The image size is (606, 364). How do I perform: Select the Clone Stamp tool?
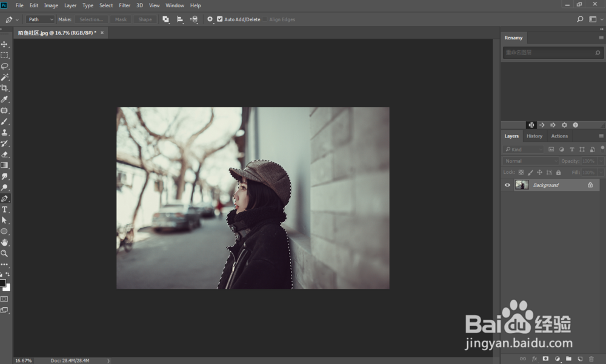[x=4, y=132]
